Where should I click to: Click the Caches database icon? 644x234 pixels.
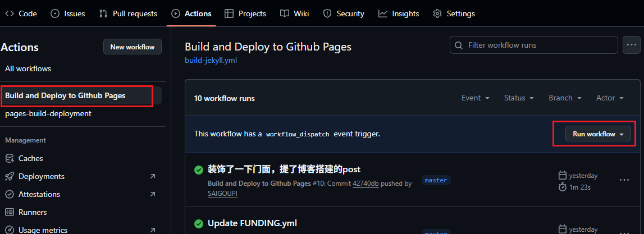pos(10,158)
